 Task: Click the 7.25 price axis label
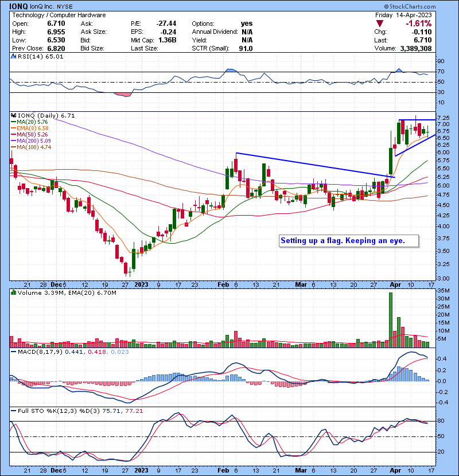(x=444, y=118)
